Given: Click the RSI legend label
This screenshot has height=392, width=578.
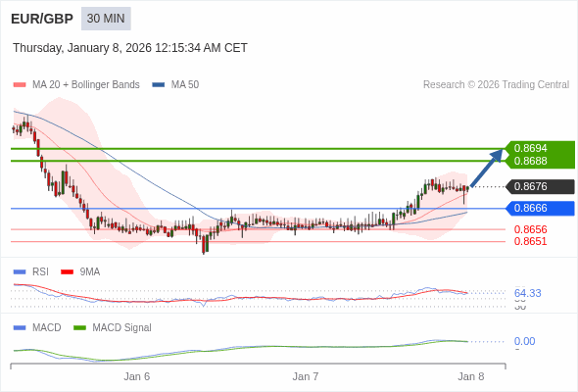Looking at the screenshot, I should (40, 272).
